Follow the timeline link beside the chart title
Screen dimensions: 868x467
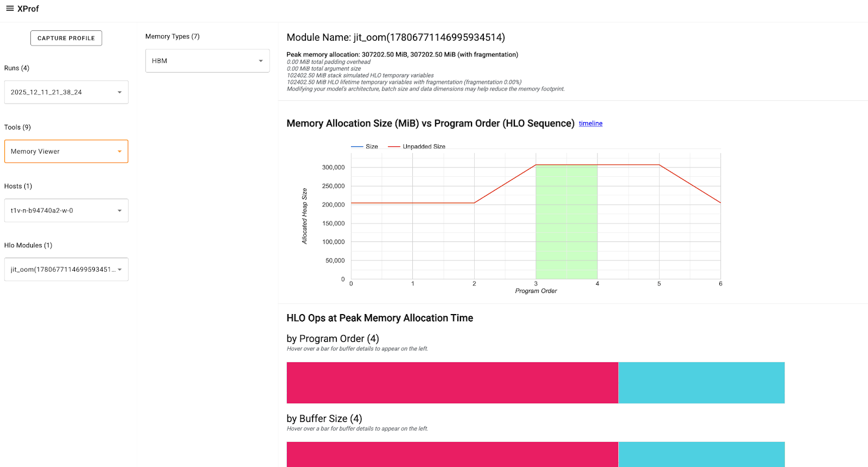point(590,124)
